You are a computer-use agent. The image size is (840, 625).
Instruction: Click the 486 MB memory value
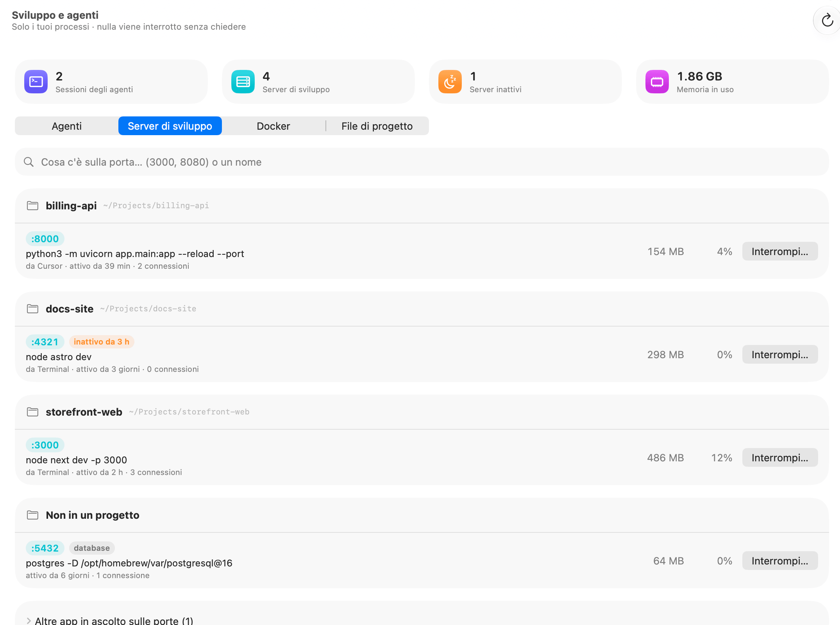tap(665, 457)
